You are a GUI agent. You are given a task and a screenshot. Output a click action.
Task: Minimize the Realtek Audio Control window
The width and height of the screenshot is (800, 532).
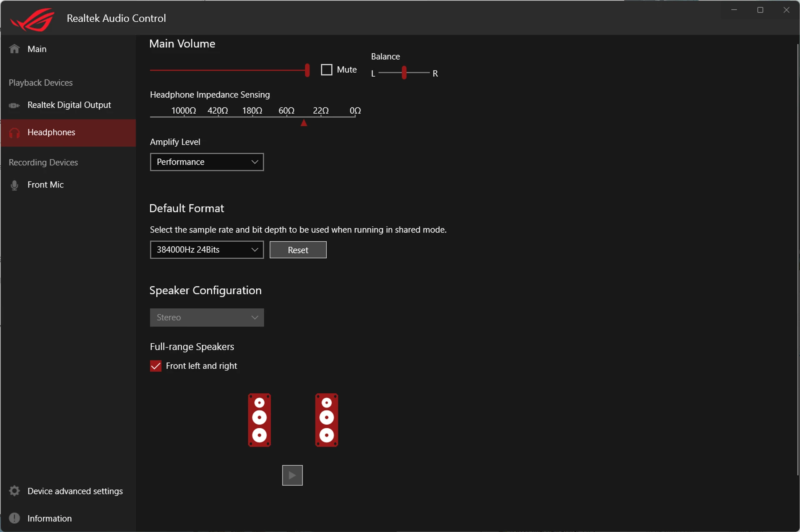click(x=734, y=10)
